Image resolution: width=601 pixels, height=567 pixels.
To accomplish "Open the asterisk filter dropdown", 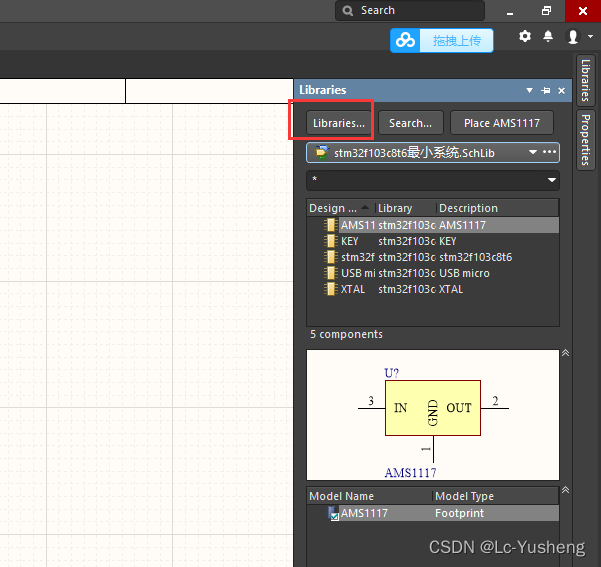I will [x=551, y=180].
